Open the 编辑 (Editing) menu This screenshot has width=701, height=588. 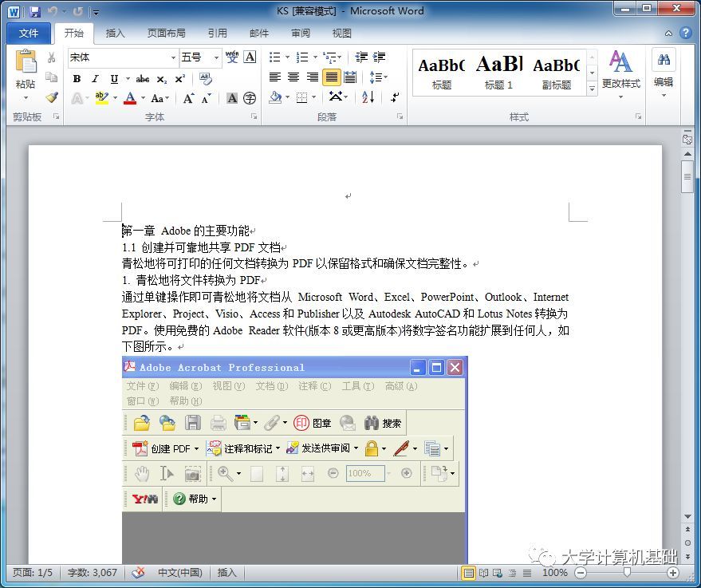664,73
